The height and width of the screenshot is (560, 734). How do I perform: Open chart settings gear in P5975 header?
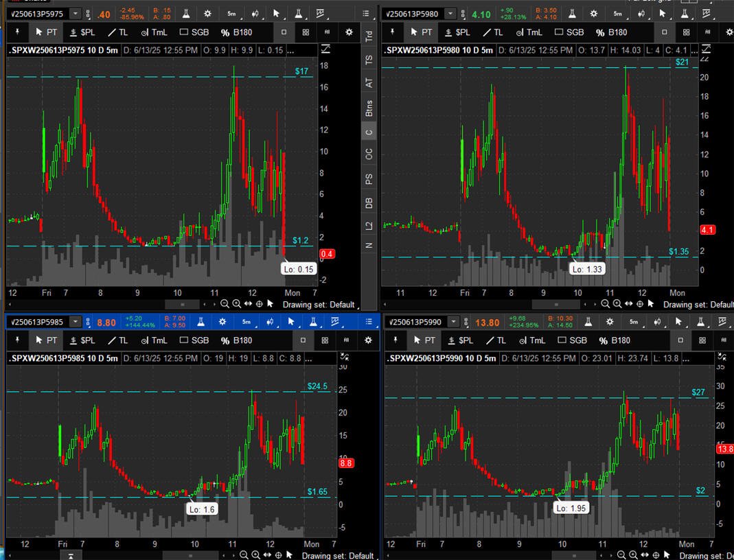coord(208,14)
